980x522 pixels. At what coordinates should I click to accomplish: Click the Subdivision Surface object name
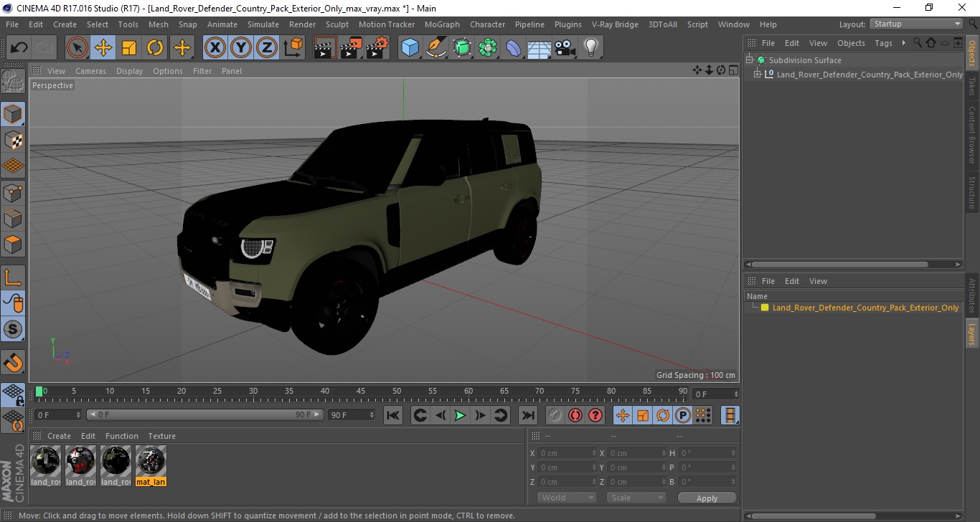[x=805, y=60]
